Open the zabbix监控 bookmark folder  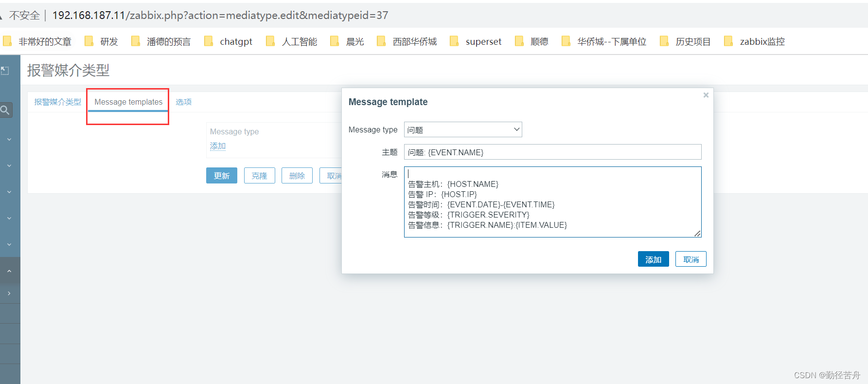pos(755,41)
